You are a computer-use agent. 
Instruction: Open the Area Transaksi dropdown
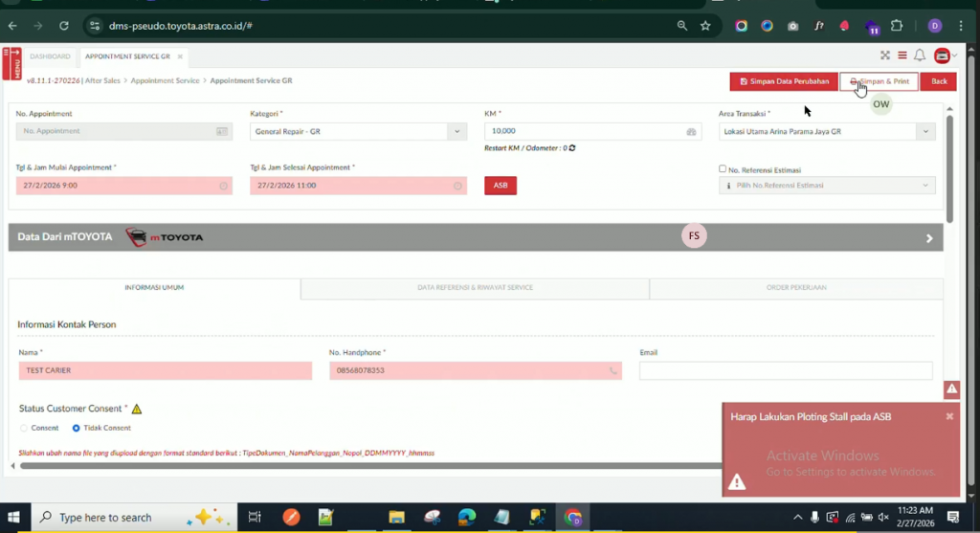(x=924, y=131)
